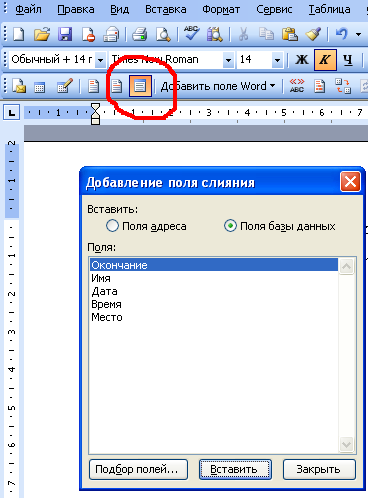
Task: Click the E-mail envelope toolbar icon
Action: tap(111, 34)
